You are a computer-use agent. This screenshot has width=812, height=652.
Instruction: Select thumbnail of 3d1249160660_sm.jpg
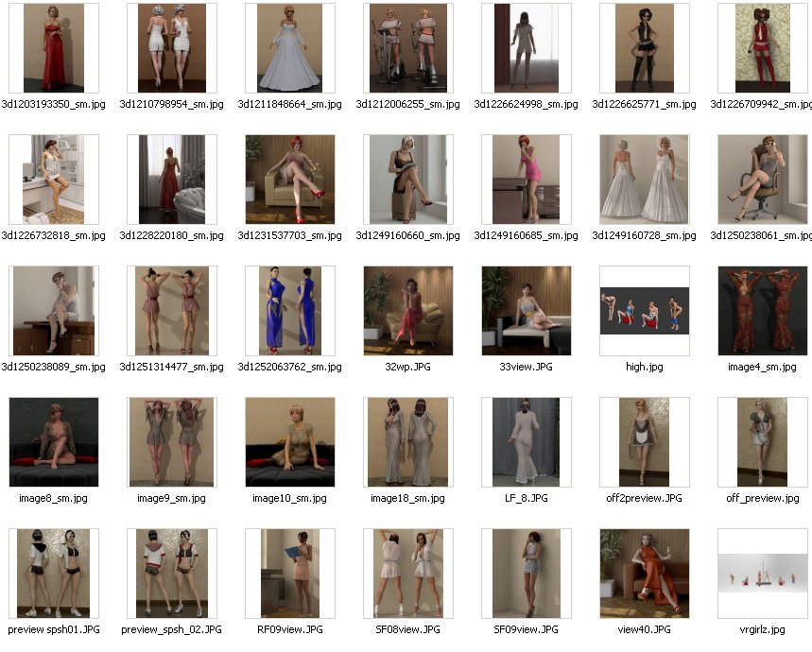408,180
